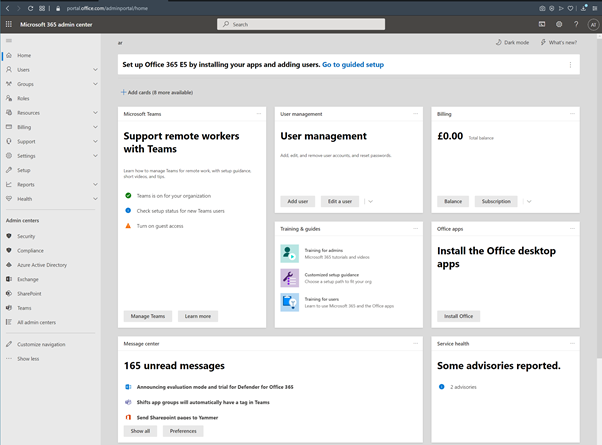Image resolution: width=602 pixels, height=445 pixels.
Task: Open User management card ellipsis menu
Action: 415,114
